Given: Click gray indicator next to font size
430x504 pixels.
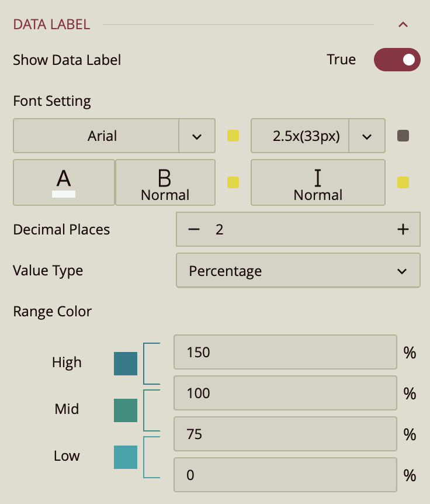Looking at the screenshot, I should (403, 136).
